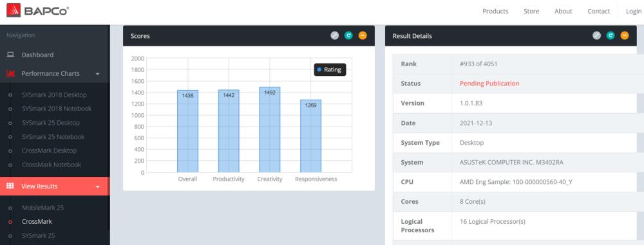Expand the Scores panel to fullscreen
The image size is (644, 245).
(x=335, y=36)
